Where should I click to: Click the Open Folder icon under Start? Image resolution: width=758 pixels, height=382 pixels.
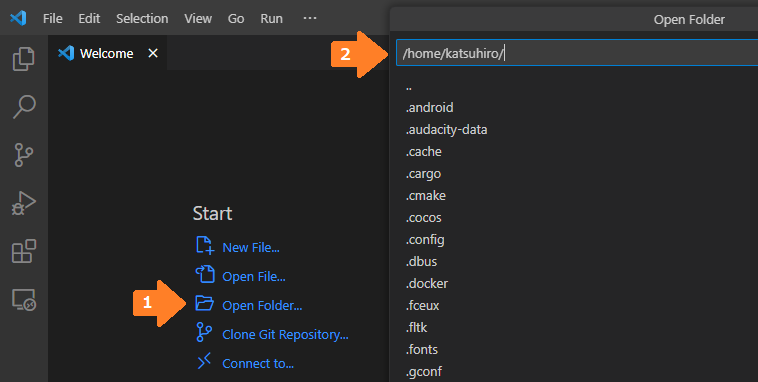[x=204, y=303]
